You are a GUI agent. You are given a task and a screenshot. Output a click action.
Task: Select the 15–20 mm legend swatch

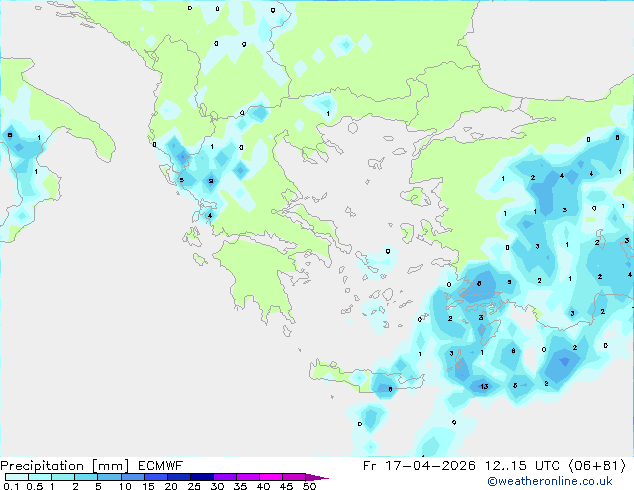(156, 477)
